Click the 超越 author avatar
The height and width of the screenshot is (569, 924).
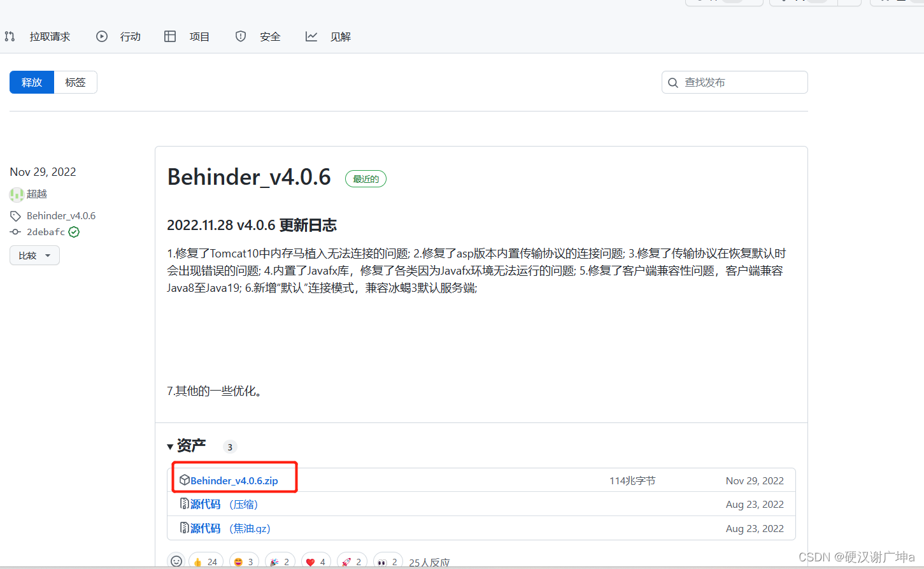(17, 194)
